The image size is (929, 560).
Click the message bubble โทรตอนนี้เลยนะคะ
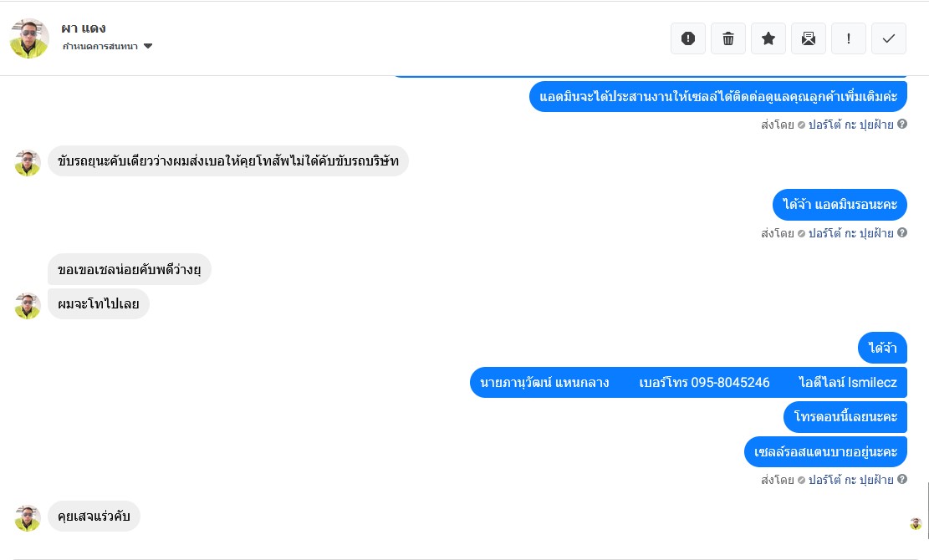click(x=845, y=416)
